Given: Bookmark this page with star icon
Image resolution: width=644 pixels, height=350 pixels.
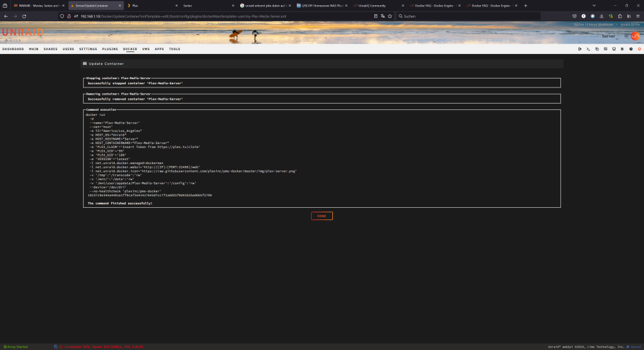Looking at the screenshot, I should pyautogui.click(x=390, y=17).
